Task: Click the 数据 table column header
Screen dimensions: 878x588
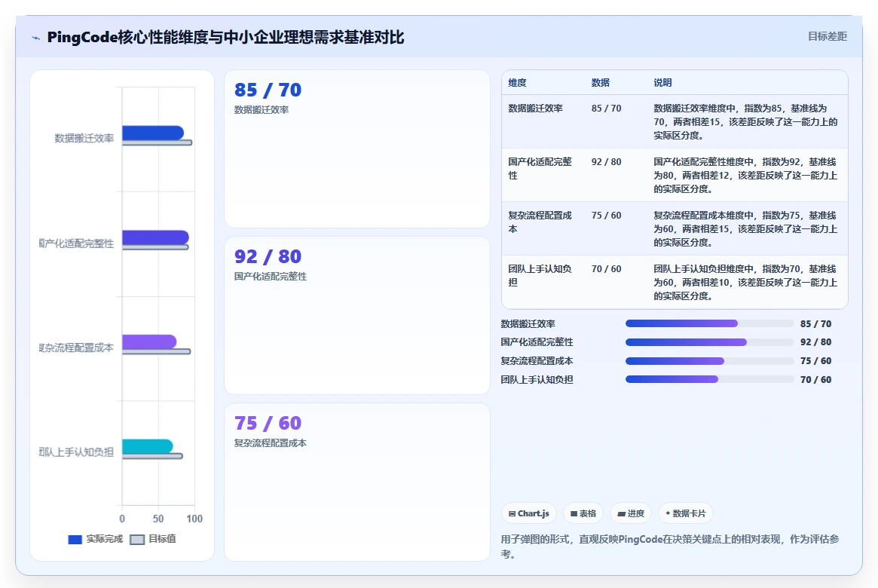Action: coord(600,83)
